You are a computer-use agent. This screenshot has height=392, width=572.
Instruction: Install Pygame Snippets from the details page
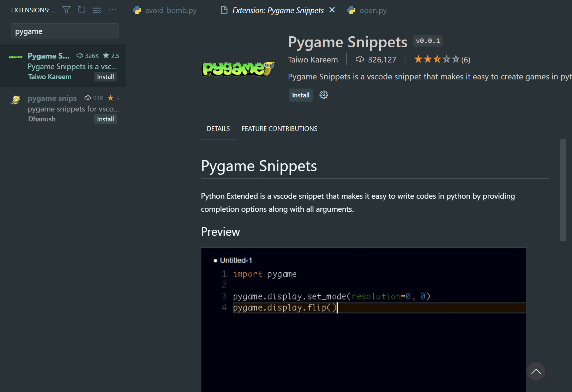[300, 95]
